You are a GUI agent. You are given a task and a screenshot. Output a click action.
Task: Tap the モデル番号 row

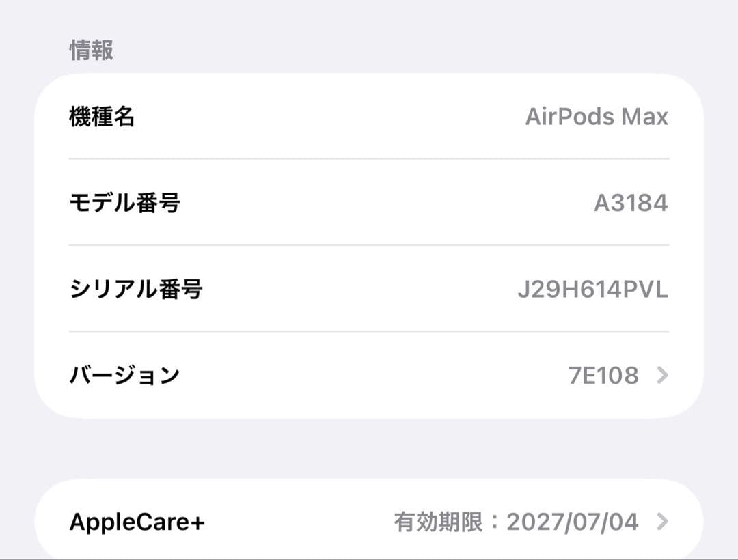(369, 202)
